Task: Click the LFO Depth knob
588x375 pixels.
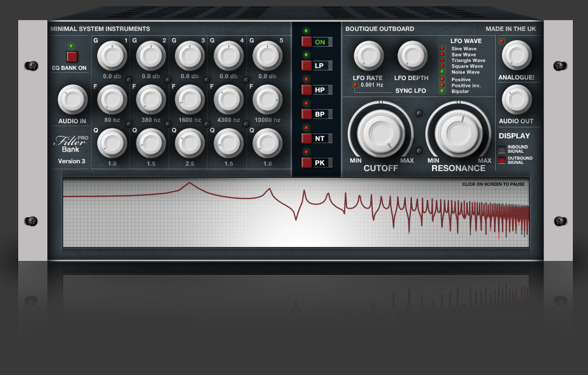Action: point(412,56)
